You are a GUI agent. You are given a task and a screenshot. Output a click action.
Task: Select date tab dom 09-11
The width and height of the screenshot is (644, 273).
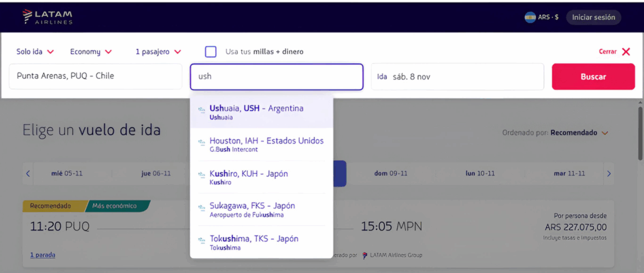pyautogui.click(x=391, y=174)
